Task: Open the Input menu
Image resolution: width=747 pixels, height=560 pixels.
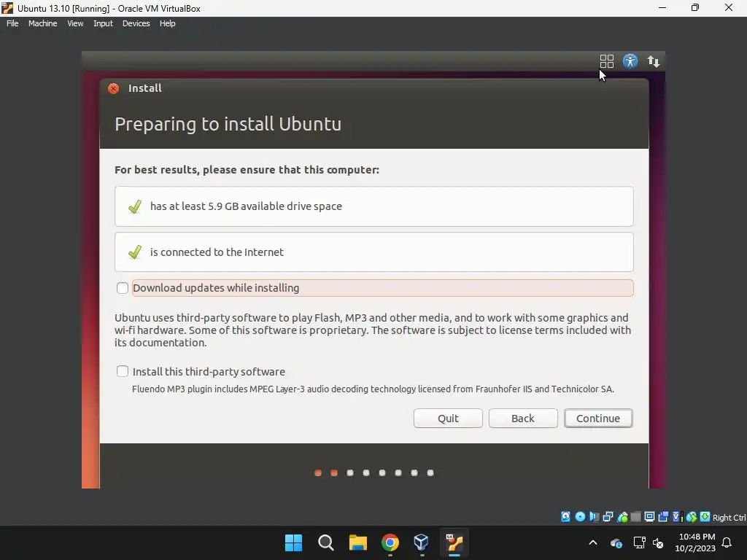Action: 103,23
